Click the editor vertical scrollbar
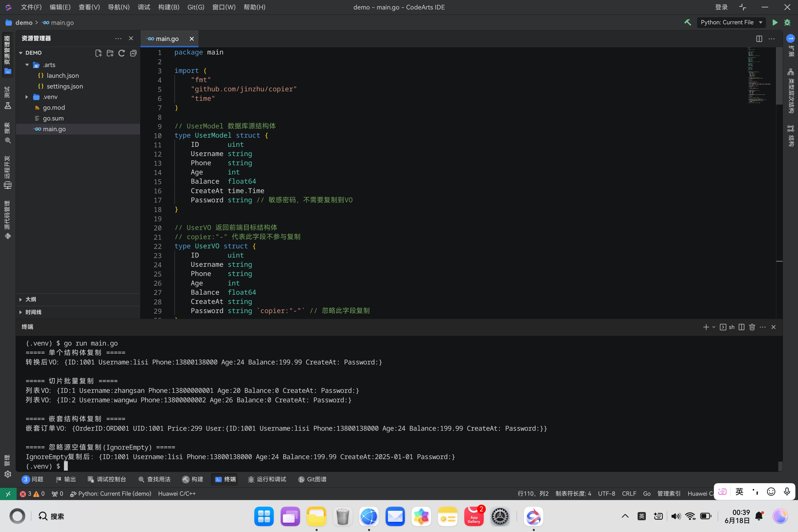 pos(779,76)
